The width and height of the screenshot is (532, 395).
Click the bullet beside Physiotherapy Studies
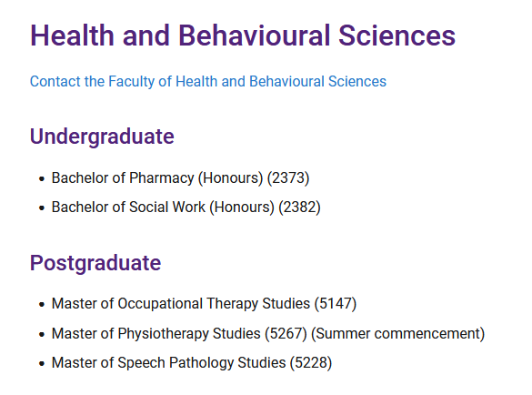tap(42, 334)
